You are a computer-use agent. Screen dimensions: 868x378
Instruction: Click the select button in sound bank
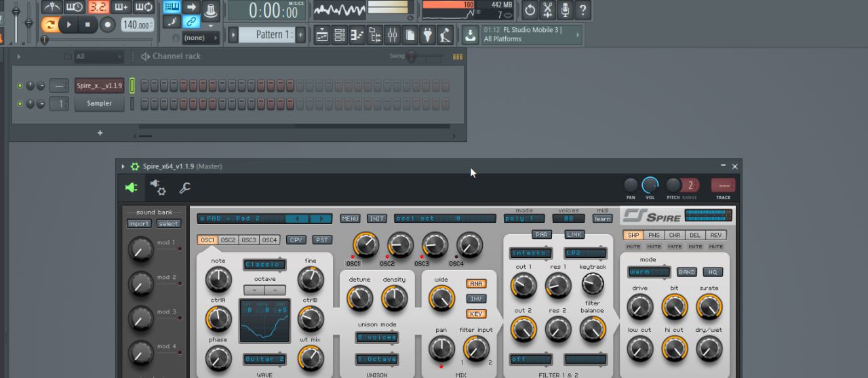point(169,224)
